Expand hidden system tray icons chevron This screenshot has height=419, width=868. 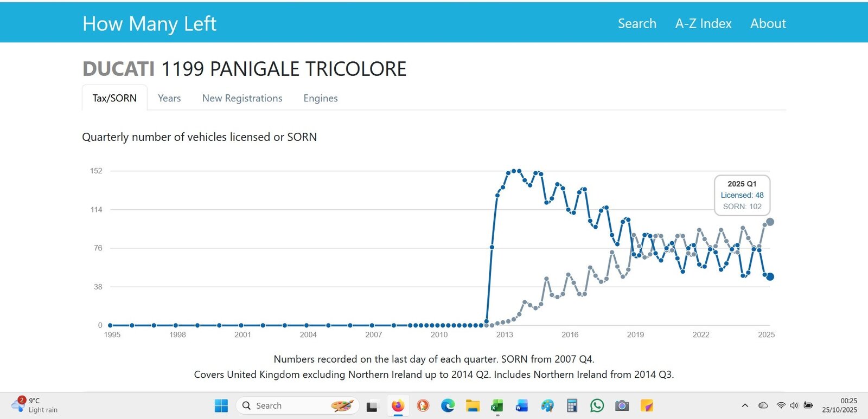point(745,405)
